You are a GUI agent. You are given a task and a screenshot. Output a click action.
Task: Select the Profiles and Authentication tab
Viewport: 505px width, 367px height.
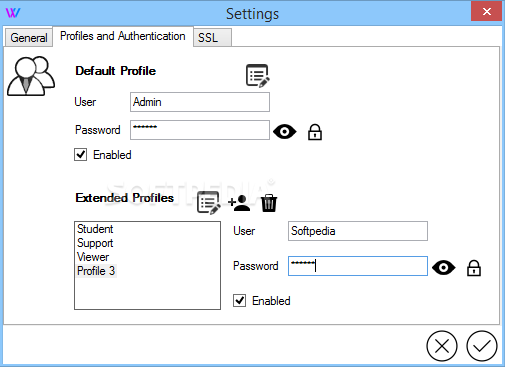pyautogui.click(x=123, y=36)
